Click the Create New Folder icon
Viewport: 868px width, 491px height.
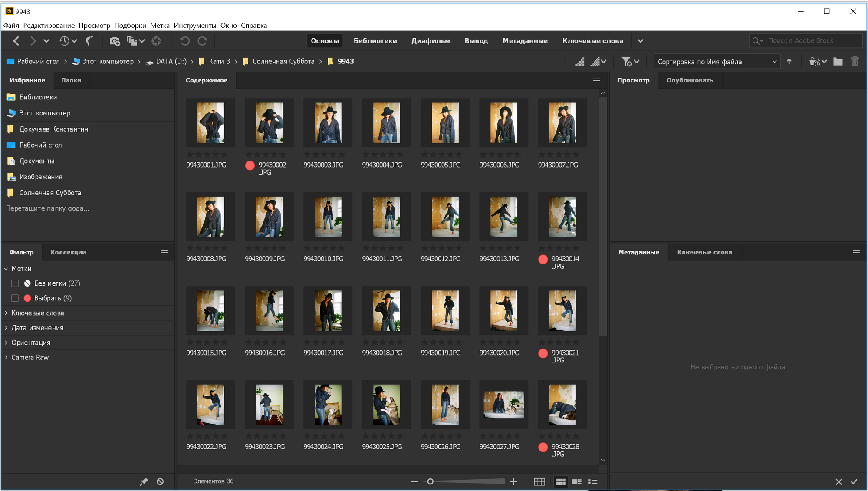[838, 62]
